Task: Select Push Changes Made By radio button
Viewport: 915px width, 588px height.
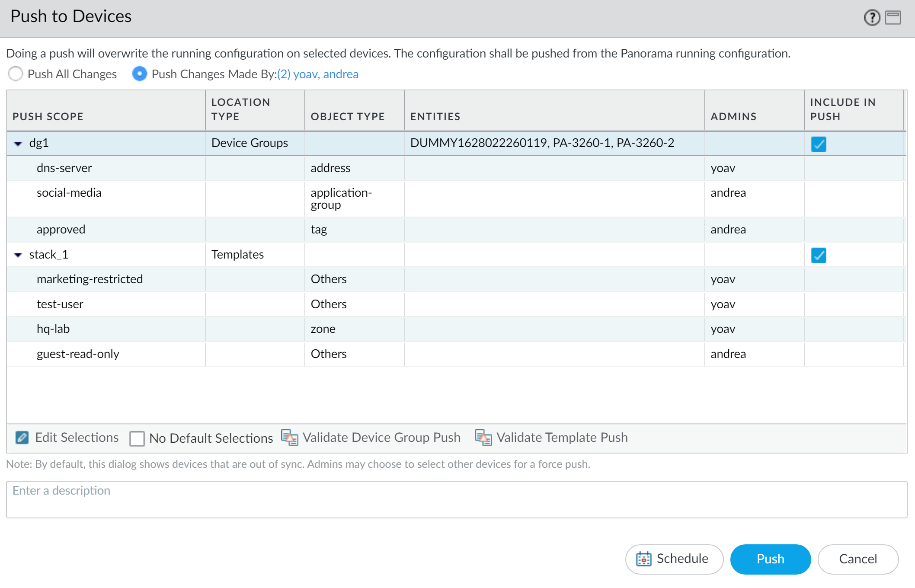Action: point(139,74)
